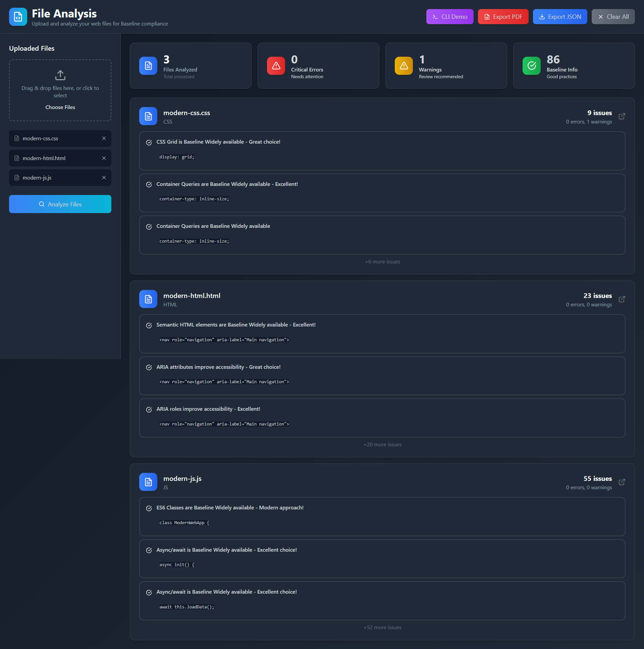This screenshot has width=644, height=649.
Task: Click the File Analysis logo icon
Action: pos(18,17)
